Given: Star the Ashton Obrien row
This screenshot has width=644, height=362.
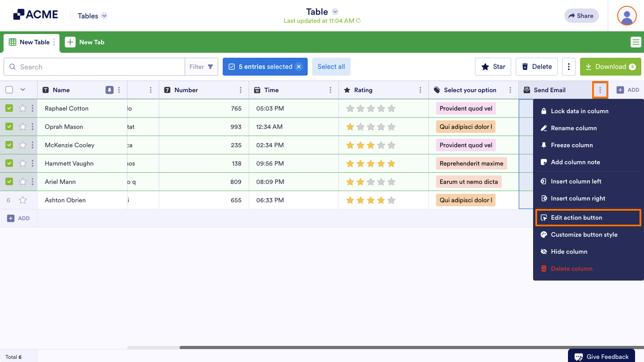Looking at the screenshot, I should pyautogui.click(x=23, y=200).
